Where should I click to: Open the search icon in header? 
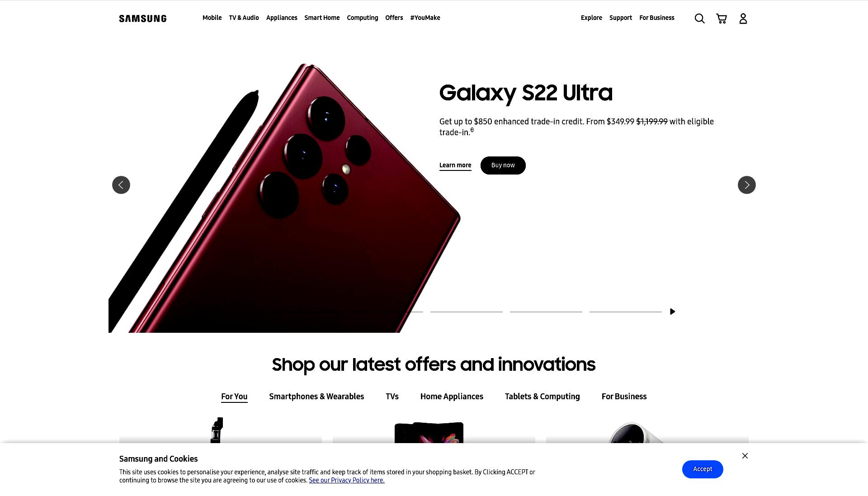point(699,19)
